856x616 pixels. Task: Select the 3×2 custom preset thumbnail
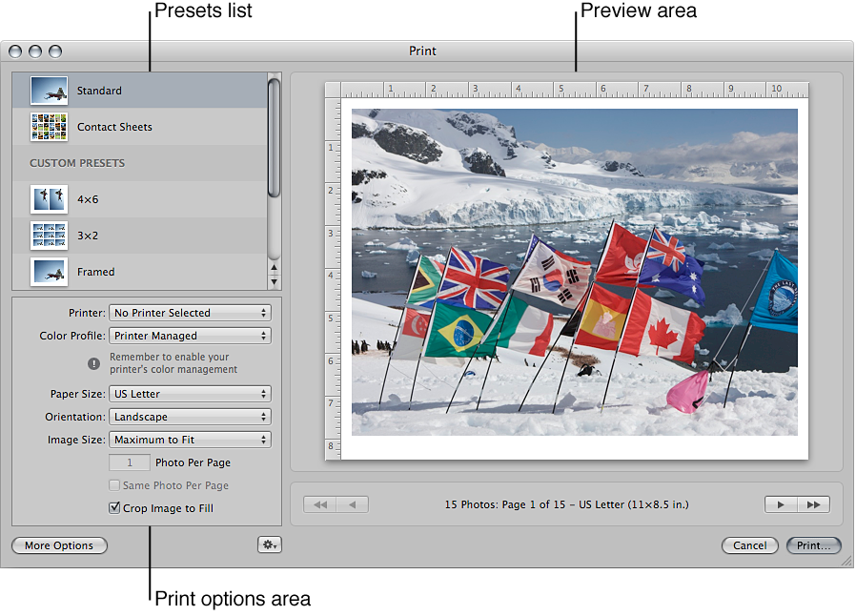coord(49,236)
